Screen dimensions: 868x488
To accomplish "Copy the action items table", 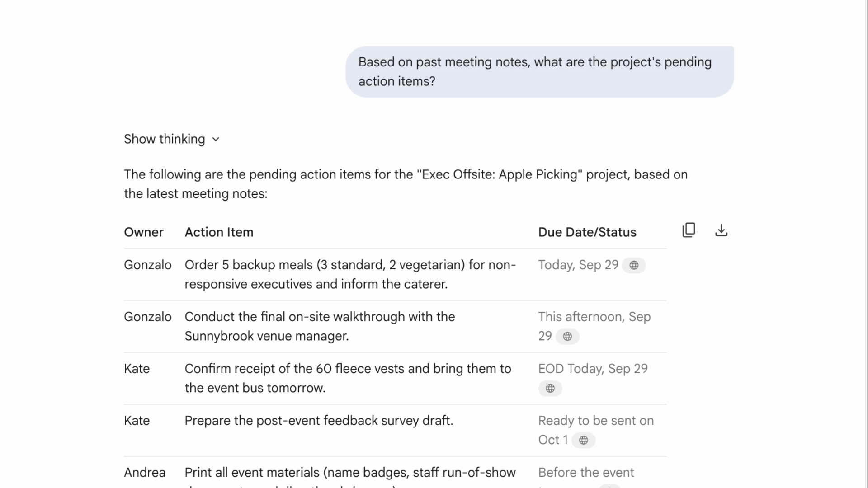I will click(689, 230).
